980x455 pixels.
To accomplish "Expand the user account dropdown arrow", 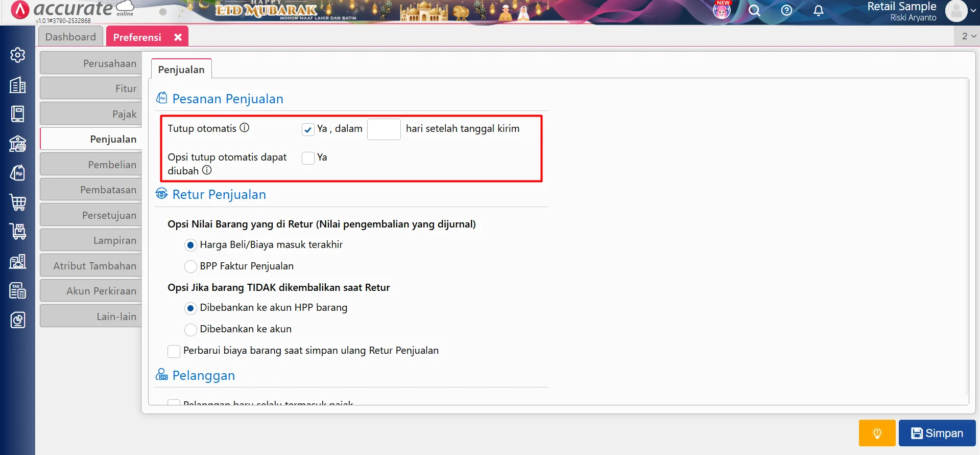I will coord(973,11).
